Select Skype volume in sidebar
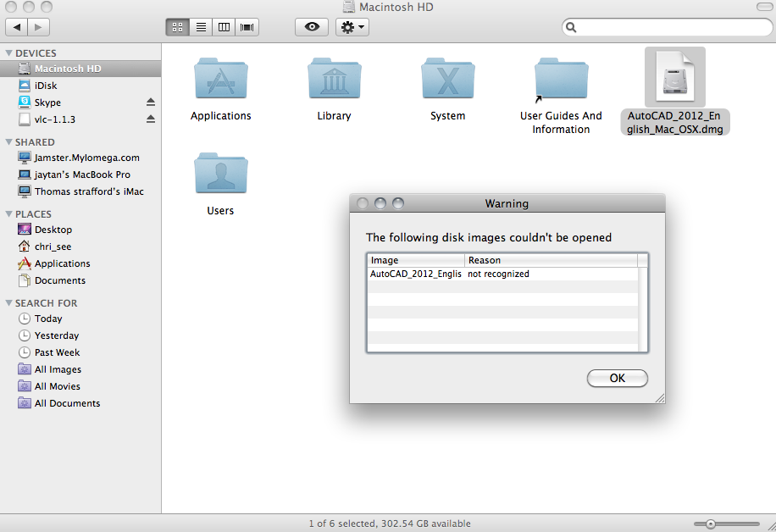The height and width of the screenshot is (532, 776). pyautogui.click(x=80, y=103)
